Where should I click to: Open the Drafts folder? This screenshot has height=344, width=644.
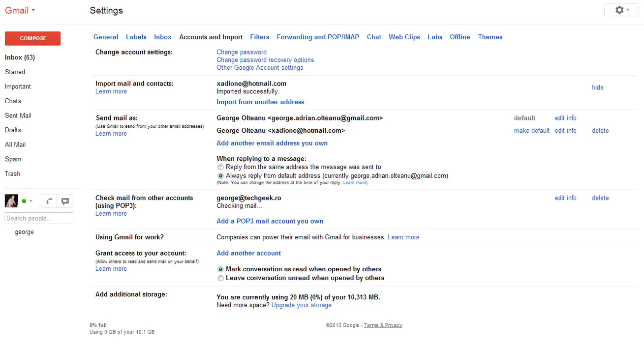click(x=13, y=130)
